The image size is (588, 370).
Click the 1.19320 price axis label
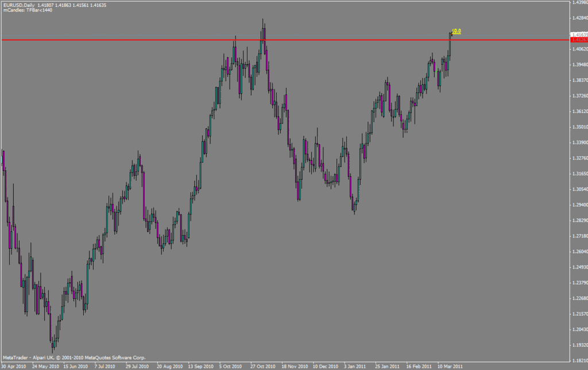(x=580, y=345)
